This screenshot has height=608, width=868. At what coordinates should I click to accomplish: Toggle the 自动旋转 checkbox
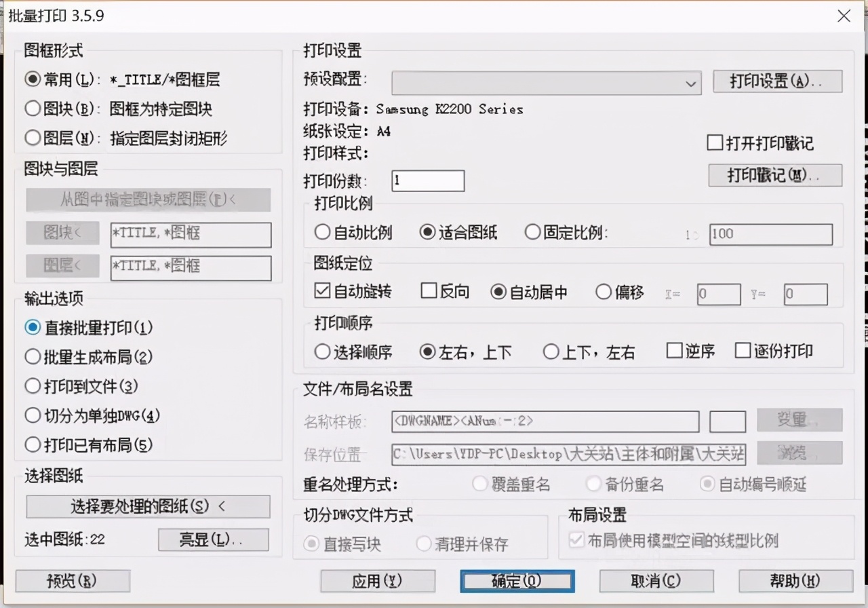pos(323,290)
